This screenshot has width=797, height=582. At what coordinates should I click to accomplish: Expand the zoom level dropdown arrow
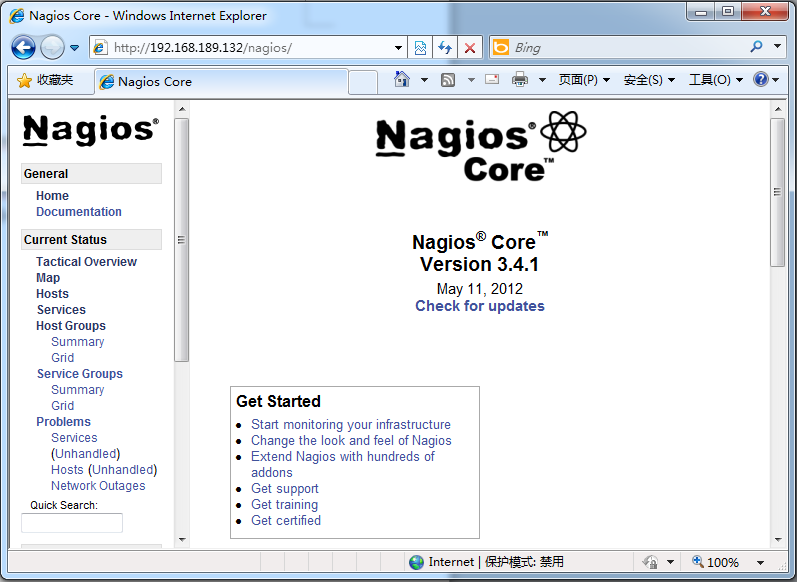coord(760,562)
